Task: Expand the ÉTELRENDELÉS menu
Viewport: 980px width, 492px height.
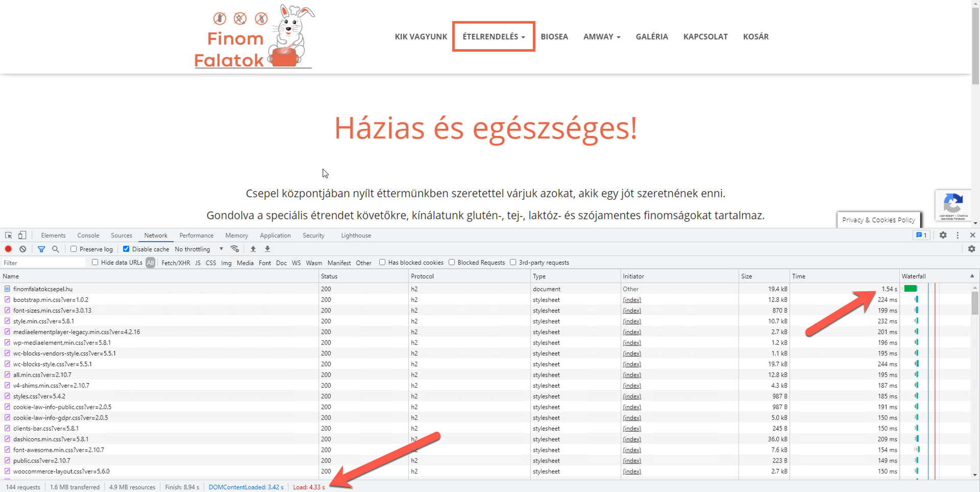Action: (x=494, y=37)
